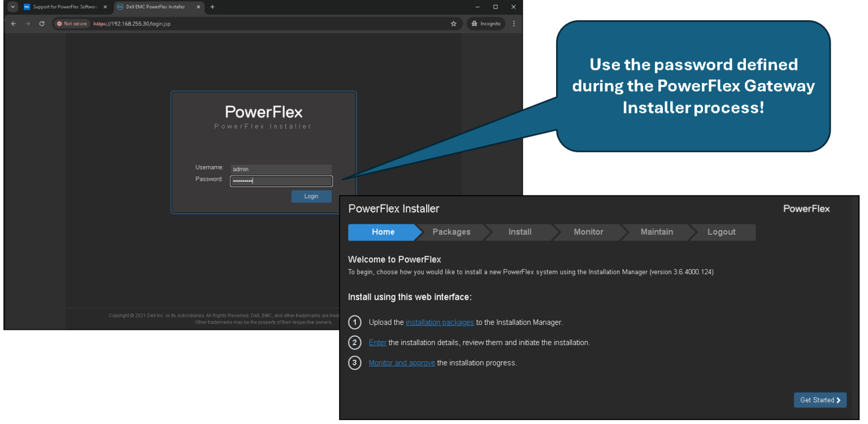The height and width of the screenshot is (424, 868).
Task: Bookmark this page with the star icon
Action: tap(453, 24)
